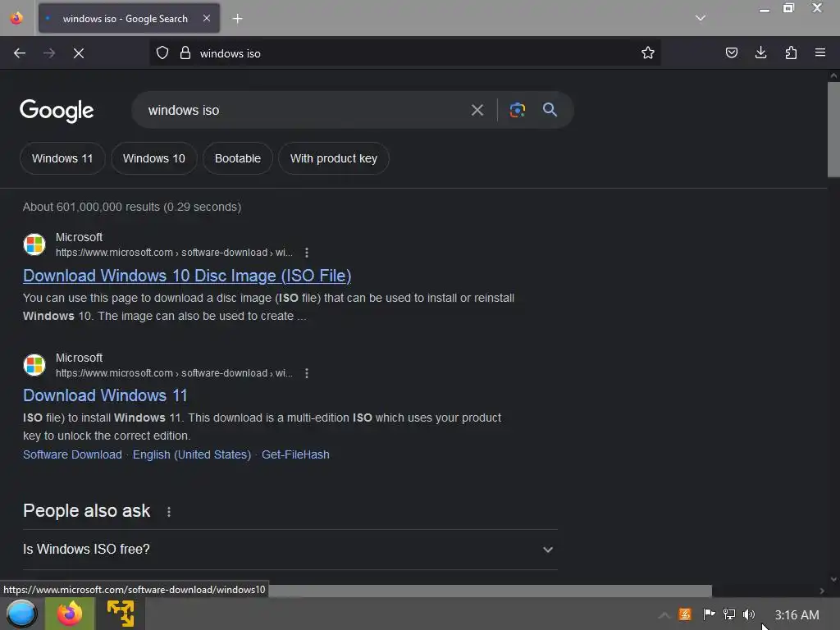Apply With product key filter
The image size is (840, 630).
(334, 158)
